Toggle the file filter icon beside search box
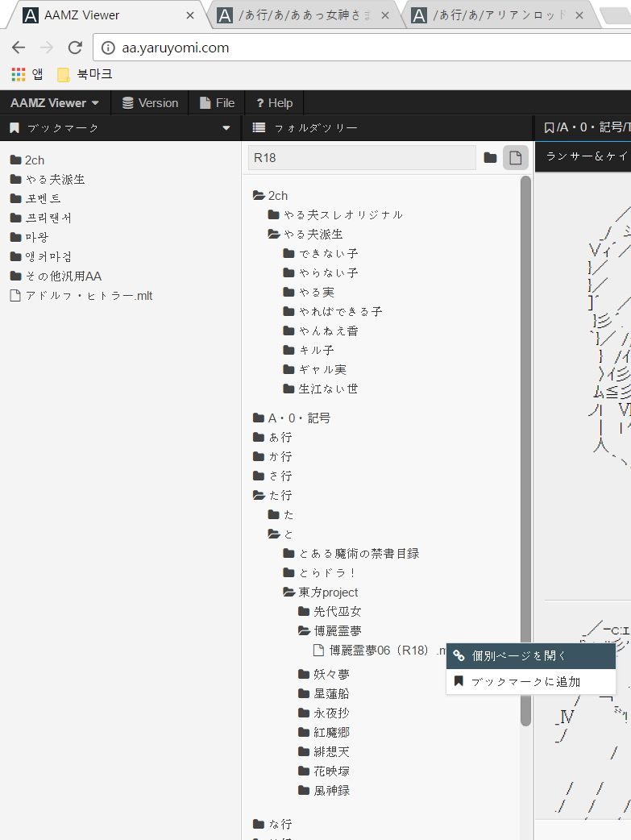 [516, 158]
